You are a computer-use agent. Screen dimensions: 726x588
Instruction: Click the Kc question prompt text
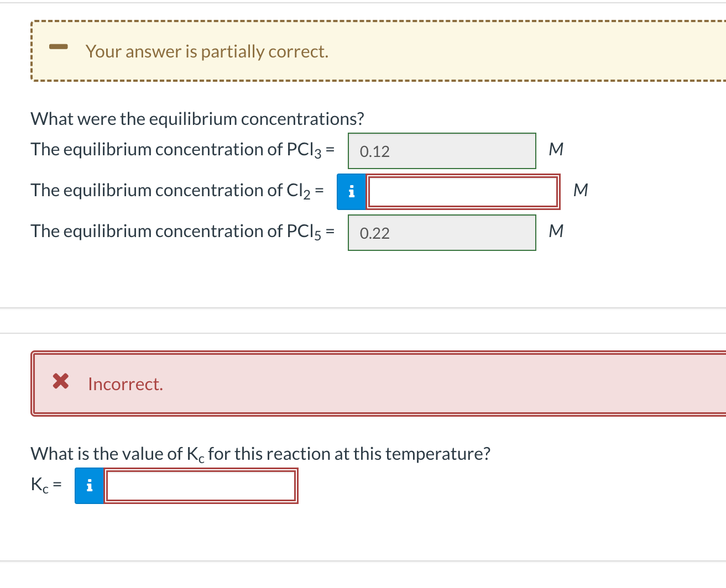tap(260, 453)
